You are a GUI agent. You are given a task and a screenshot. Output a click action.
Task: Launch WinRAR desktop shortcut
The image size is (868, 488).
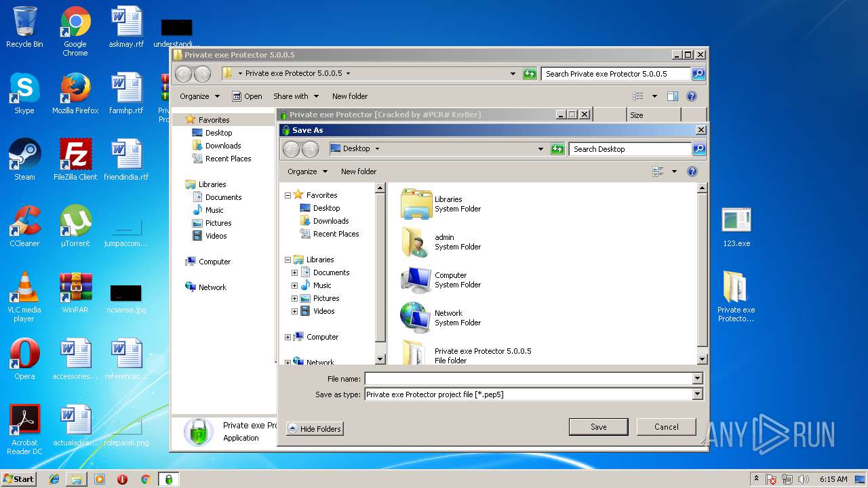pyautogui.click(x=75, y=293)
